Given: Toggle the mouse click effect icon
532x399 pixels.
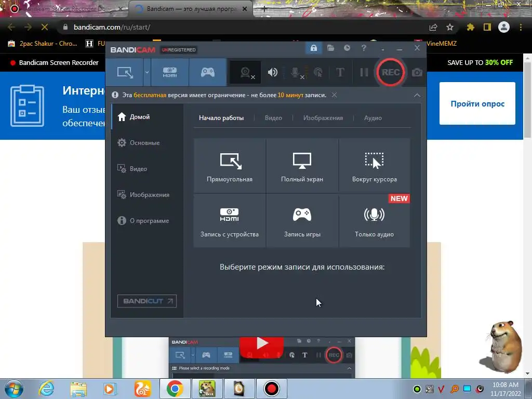Looking at the screenshot, I should point(318,72).
